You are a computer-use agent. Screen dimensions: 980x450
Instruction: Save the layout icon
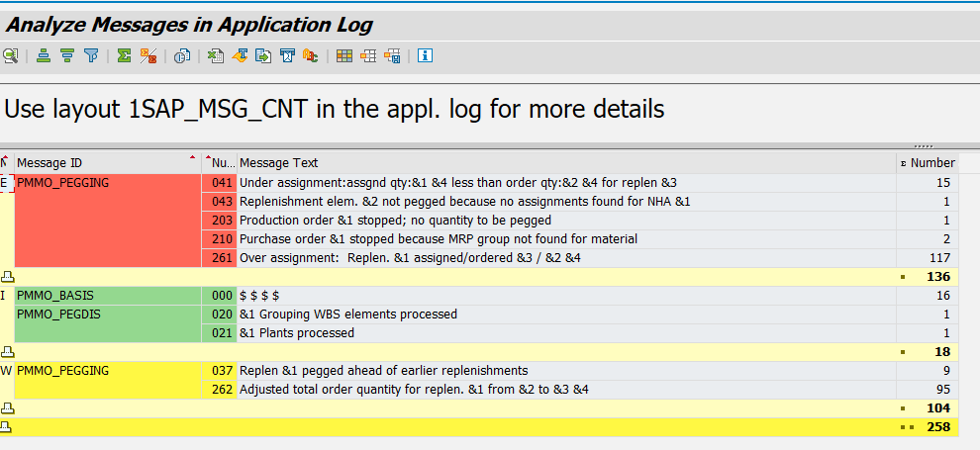click(x=393, y=55)
